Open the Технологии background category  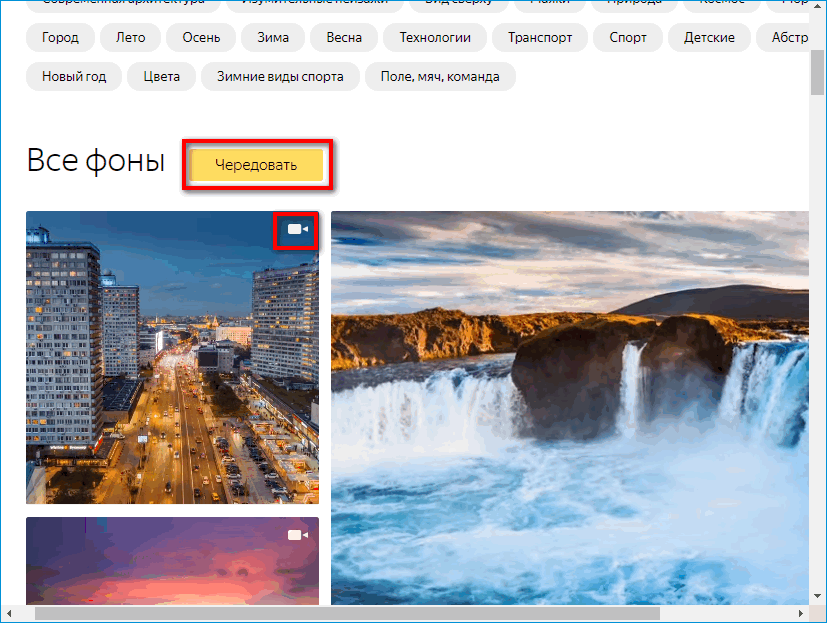click(434, 37)
